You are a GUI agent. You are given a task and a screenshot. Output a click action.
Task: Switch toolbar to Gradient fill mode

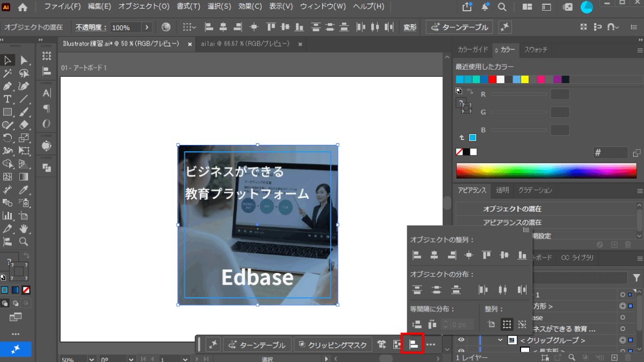[15, 290]
